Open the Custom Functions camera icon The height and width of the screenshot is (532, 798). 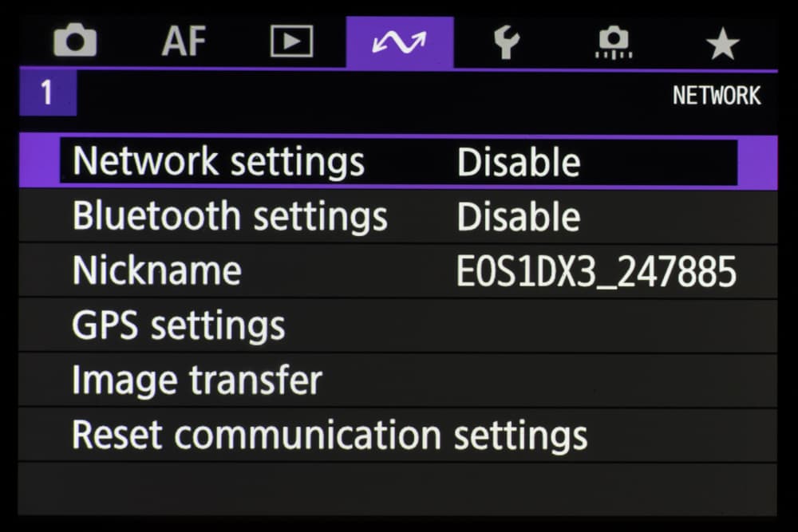[x=614, y=41]
